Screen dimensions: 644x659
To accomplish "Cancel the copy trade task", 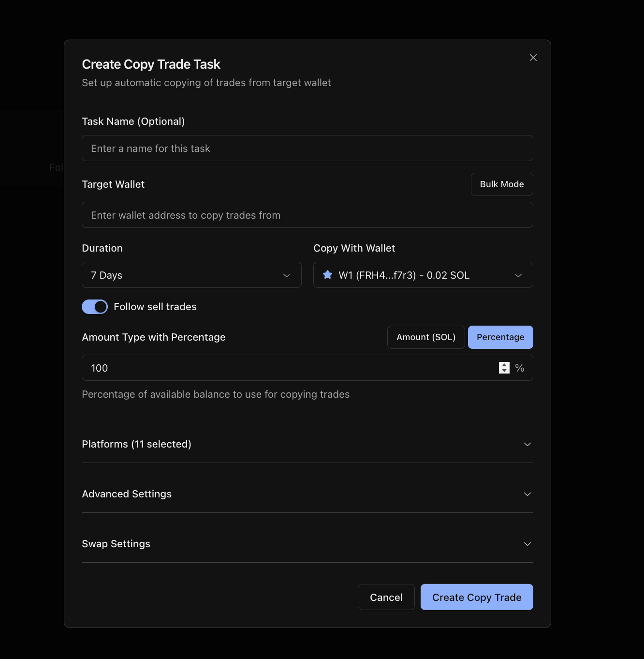I will pos(386,597).
